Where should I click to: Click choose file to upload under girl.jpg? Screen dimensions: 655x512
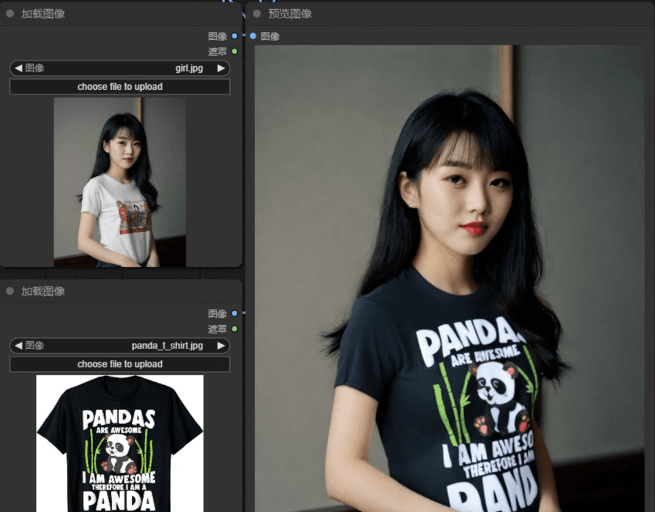pyautogui.click(x=119, y=87)
